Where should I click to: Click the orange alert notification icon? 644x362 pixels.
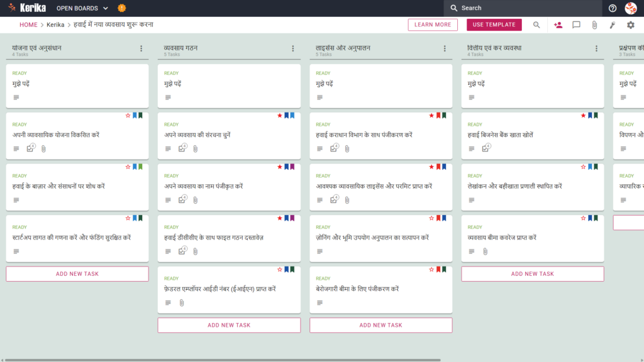(121, 8)
